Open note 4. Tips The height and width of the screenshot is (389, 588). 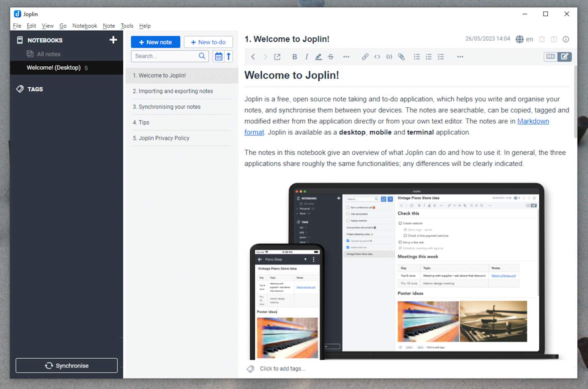[182, 123]
